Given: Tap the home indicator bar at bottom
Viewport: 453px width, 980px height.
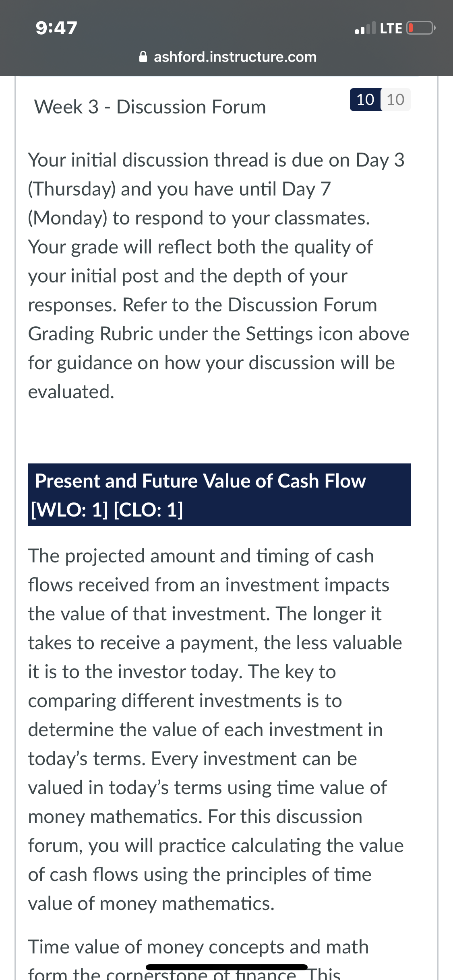Looking at the screenshot, I should click(227, 967).
